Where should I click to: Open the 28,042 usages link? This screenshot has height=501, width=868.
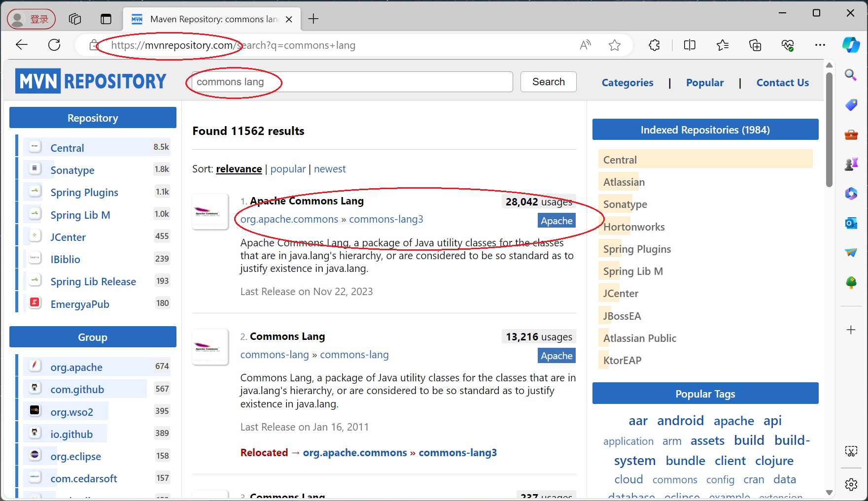pyautogui.click(x=539, y=201)
